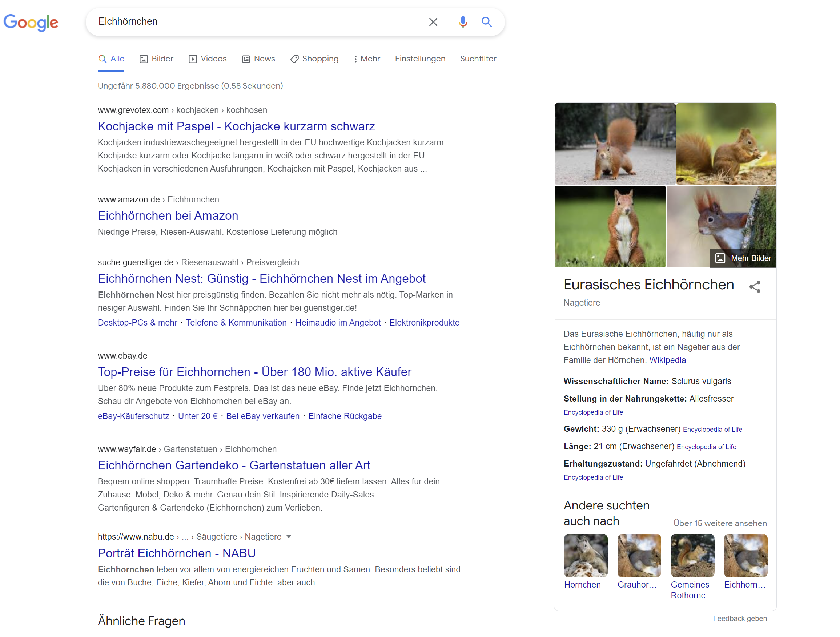Click Feedback geben below the panel

[739, 618]
